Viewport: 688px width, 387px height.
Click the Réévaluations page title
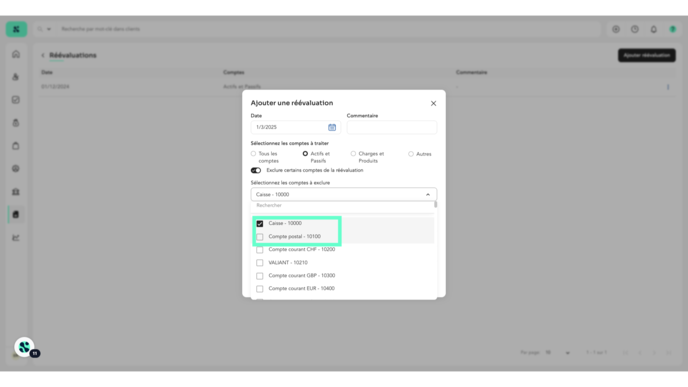[73, 55]
